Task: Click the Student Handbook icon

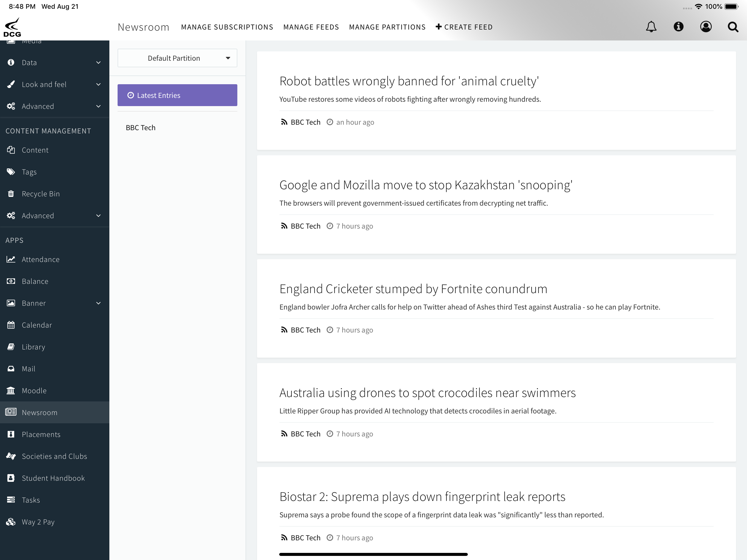Action: click(x=11, y=478)
